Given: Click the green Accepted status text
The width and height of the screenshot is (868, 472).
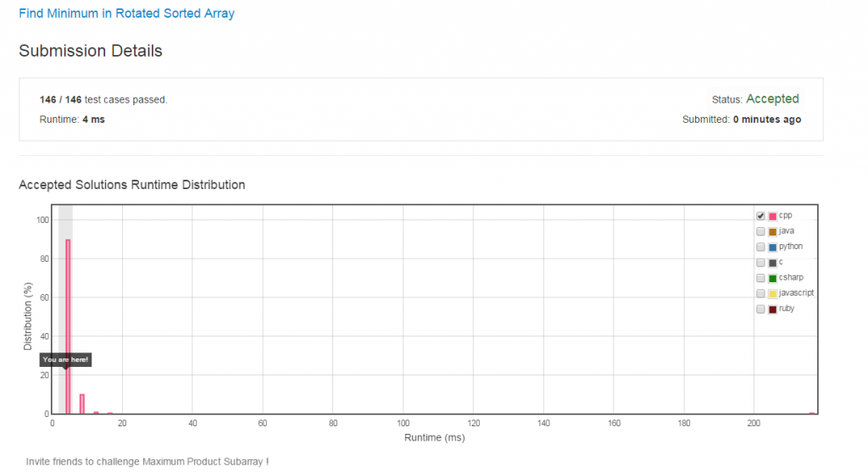Looking at the screenshot, I should 772,99.
